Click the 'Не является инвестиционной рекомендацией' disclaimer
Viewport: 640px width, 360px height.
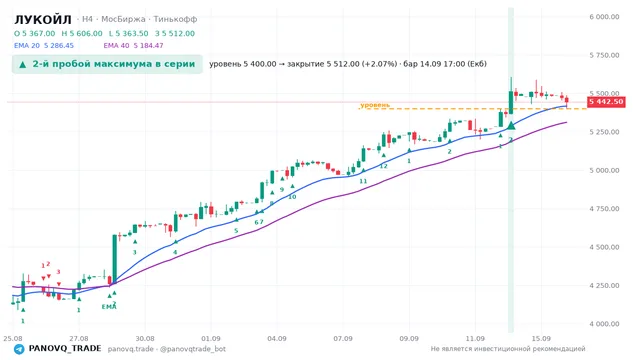[508, 349]
